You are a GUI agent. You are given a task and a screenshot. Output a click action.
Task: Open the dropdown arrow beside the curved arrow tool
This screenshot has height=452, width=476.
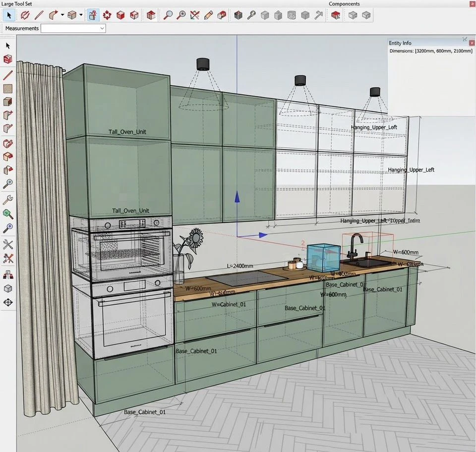point(62,15)
